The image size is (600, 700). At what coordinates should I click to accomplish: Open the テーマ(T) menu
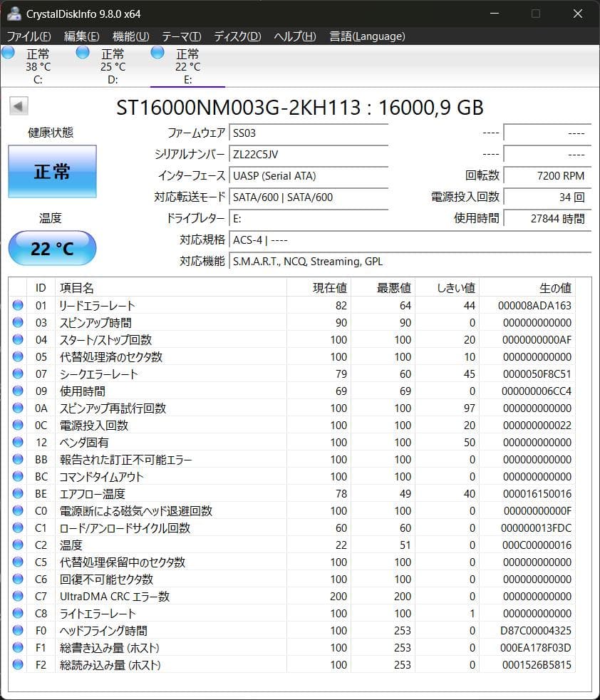181,36
